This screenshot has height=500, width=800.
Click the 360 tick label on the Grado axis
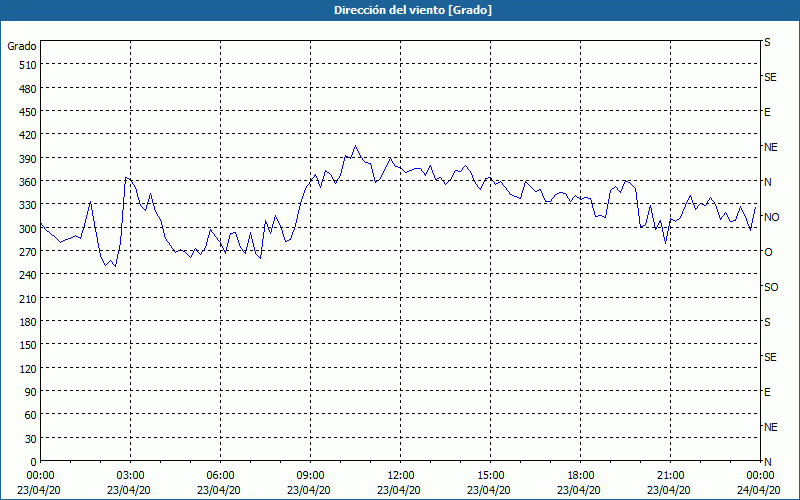(x=28, y=182)
